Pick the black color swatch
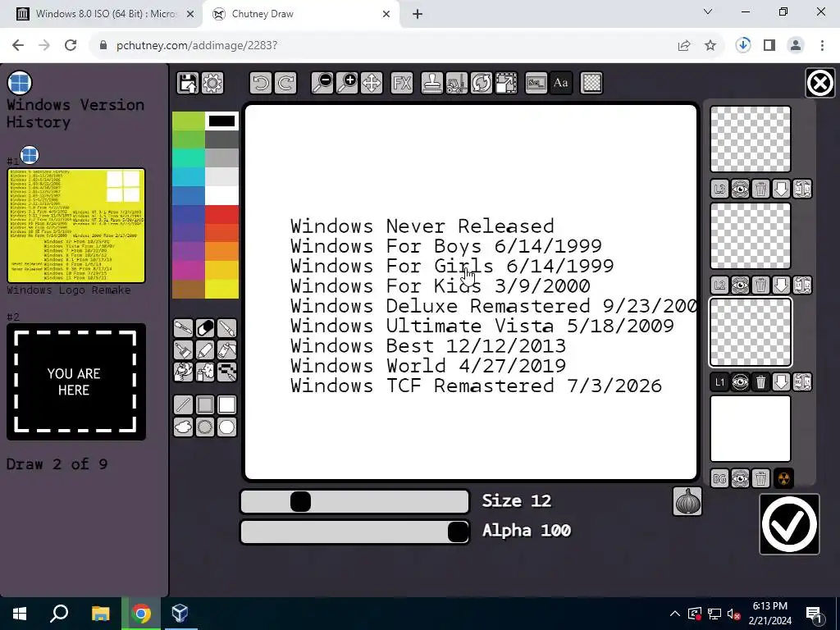 [221, 121]
